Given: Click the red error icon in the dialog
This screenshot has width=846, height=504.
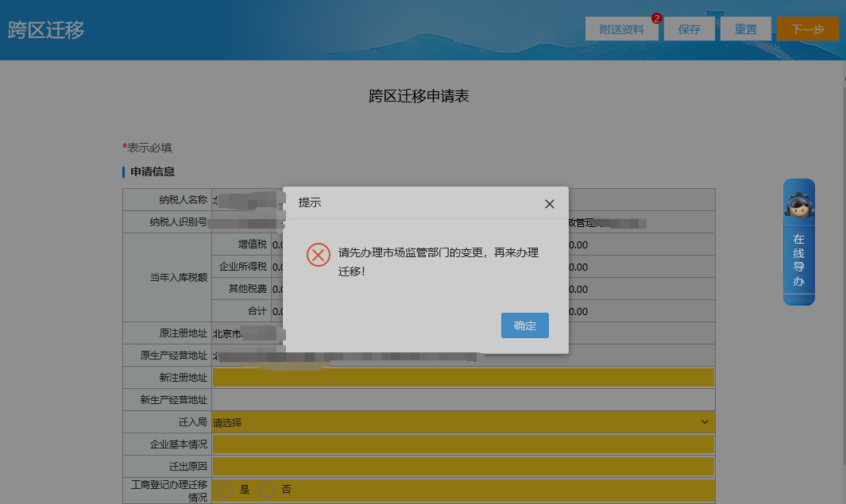Looking at the screenshot, I should [319, 255].
